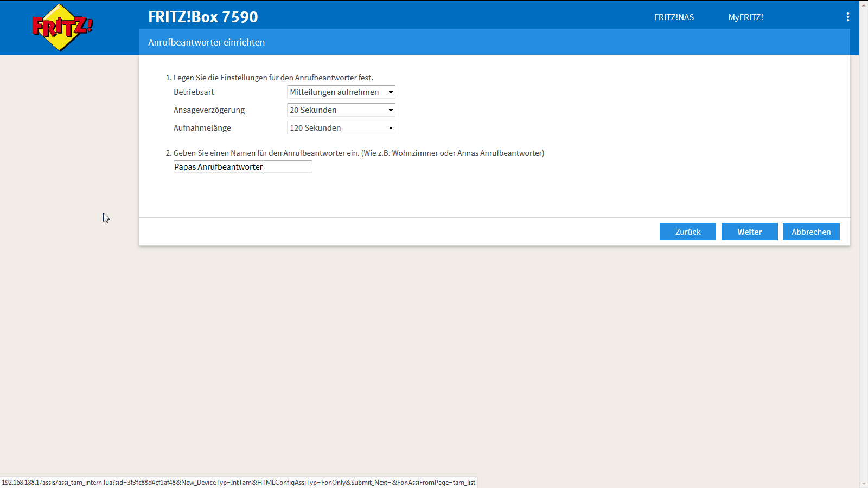868x488 pixels.
Task: Open the Betriebsart dropdown
Action: [341, 92]
